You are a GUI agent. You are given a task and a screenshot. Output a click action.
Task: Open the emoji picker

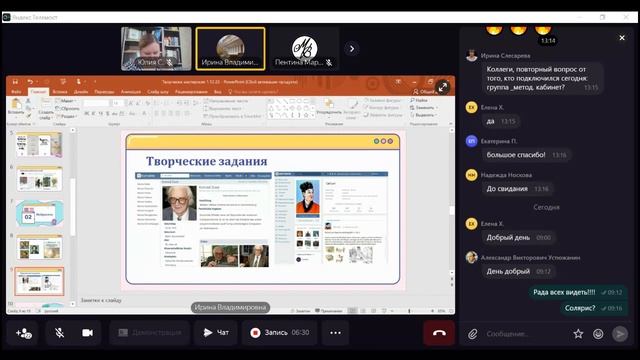click(598, 334)
